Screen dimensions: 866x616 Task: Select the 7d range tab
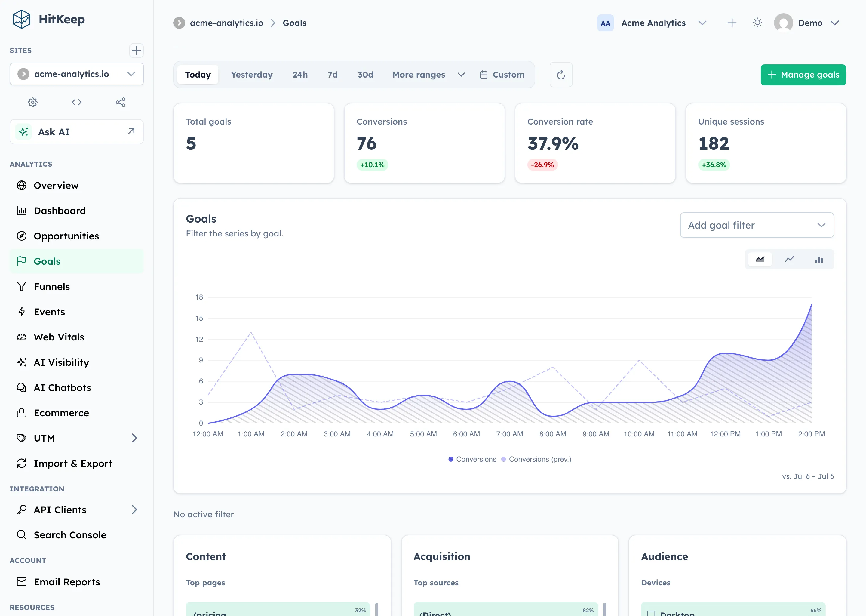tap(333, 75)
